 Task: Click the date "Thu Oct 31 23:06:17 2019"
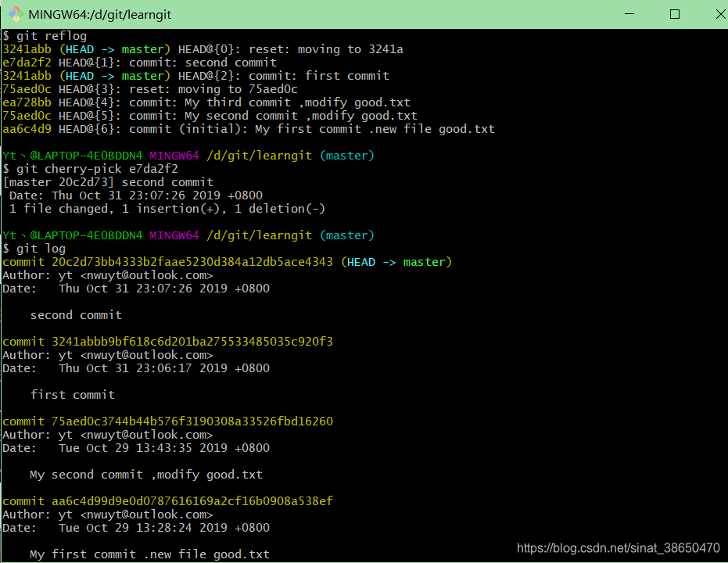(x=143, y=368)
